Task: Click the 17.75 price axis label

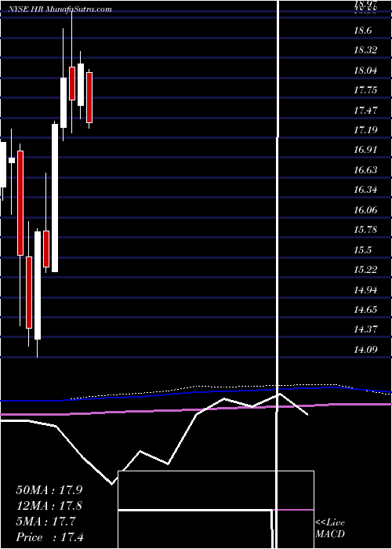Action: [x=365, y=90]
